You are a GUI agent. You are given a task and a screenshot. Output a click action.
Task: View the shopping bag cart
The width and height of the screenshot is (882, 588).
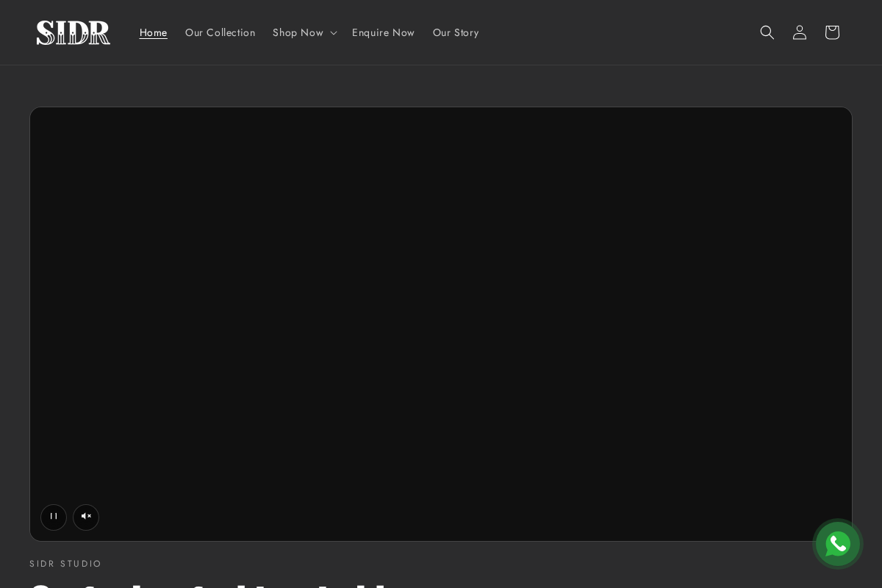pyautogui.click(x=832, y=32)
